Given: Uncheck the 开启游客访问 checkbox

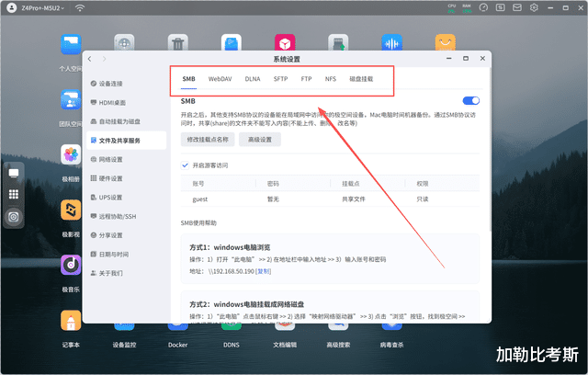Looking at the screenshot, I should point(185,165).
